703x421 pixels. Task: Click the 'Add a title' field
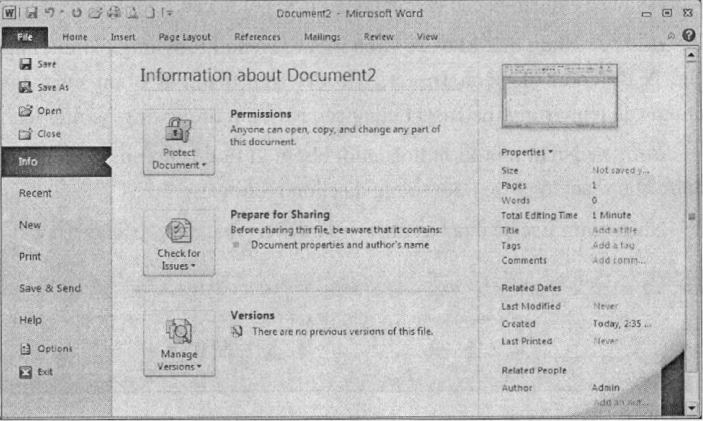pos(614,230)
